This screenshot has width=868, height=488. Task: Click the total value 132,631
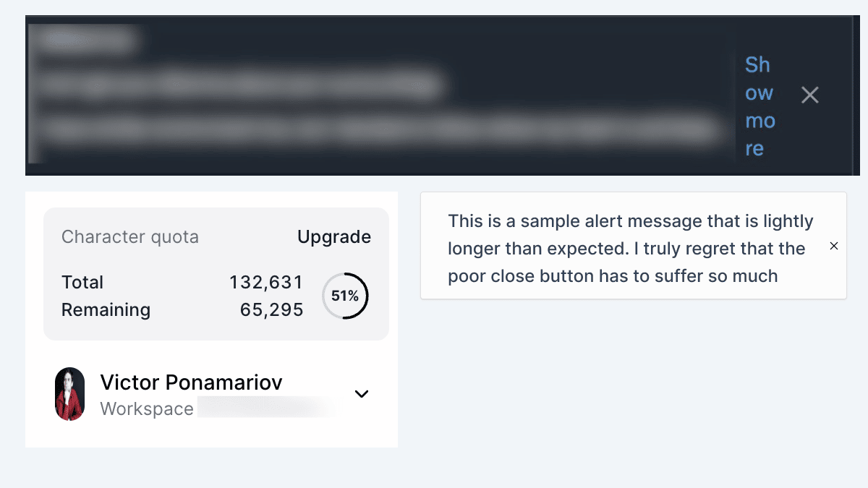(266, 282)
